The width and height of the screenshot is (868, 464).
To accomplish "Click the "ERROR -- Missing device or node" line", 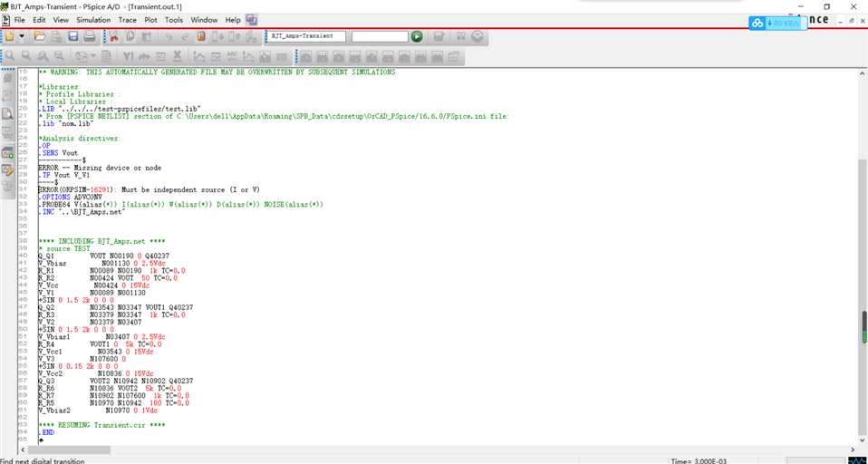I will [99, 168].
